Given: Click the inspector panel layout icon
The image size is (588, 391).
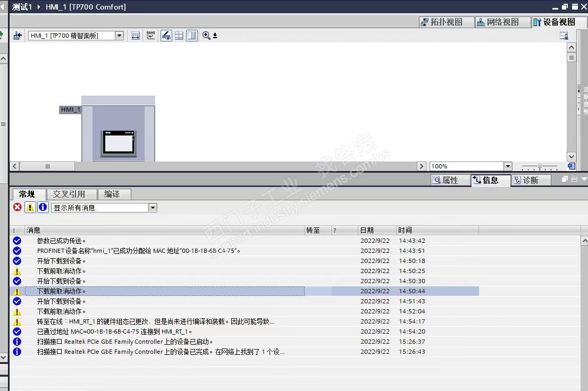Looking at the screenshot, I should (x=574, y=179).
